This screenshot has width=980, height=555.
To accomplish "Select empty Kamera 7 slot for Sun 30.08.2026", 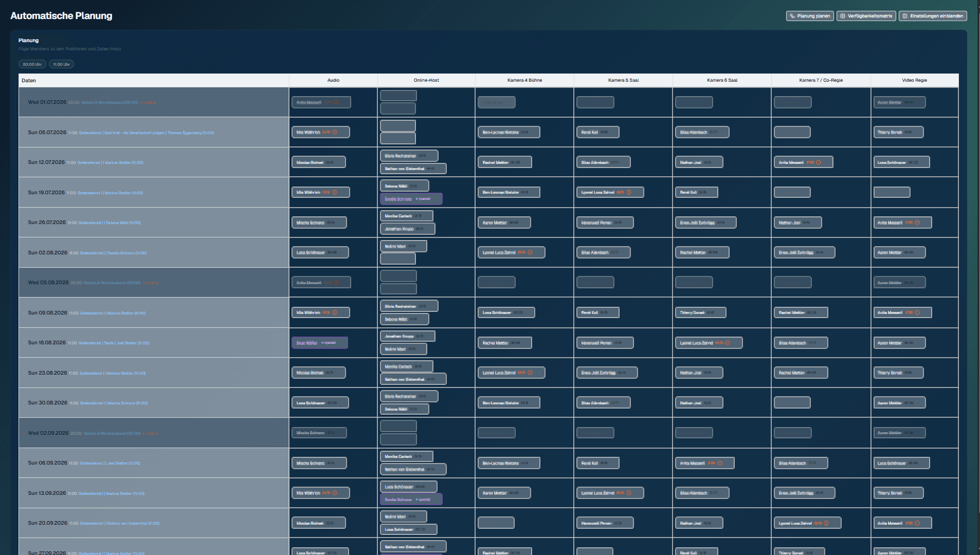I will click(x=792, y=402).
